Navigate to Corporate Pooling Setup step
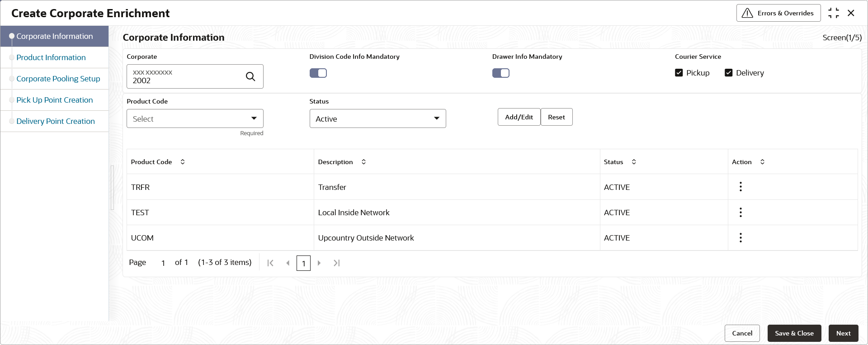868x345 pixels. 58,79
